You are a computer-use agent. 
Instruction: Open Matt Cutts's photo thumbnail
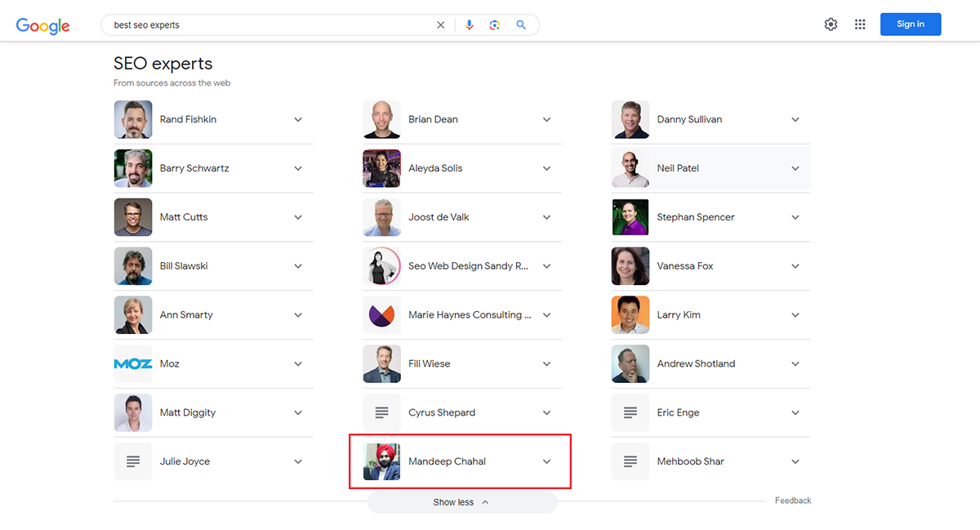coord(133,217)
